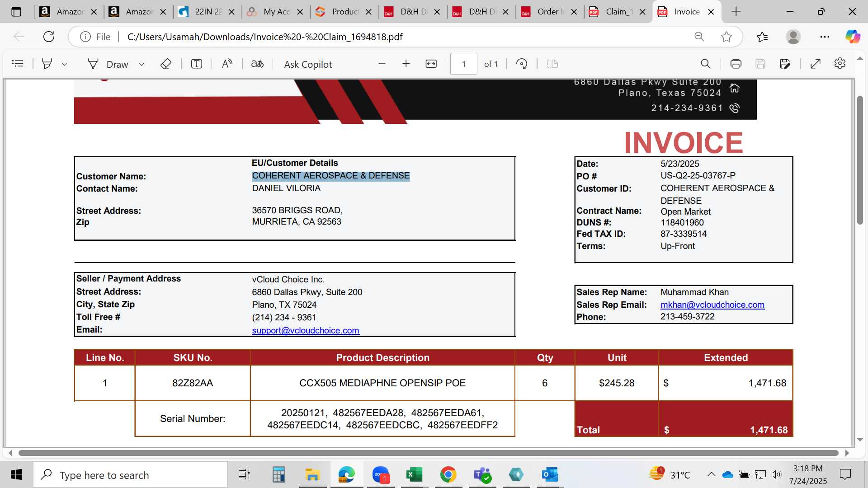Open the Favorites list icon
This screenshot has height=488, width=868.
tap(762, 37)
